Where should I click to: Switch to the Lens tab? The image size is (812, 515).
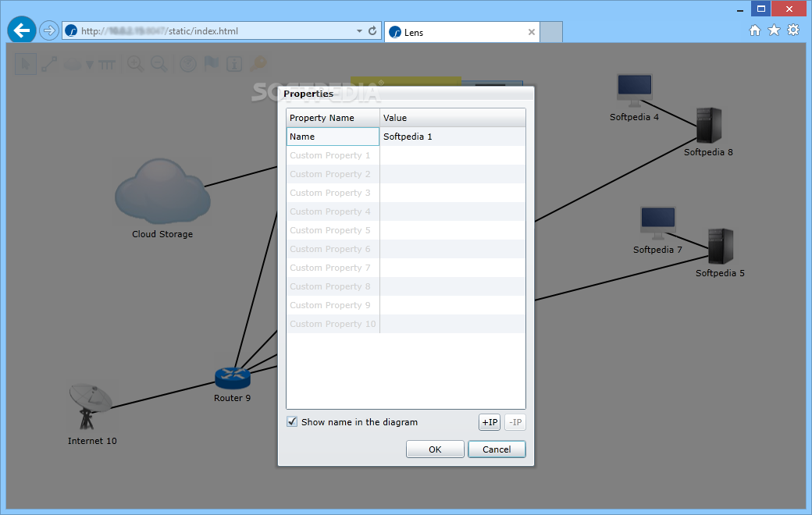[462, 32]
